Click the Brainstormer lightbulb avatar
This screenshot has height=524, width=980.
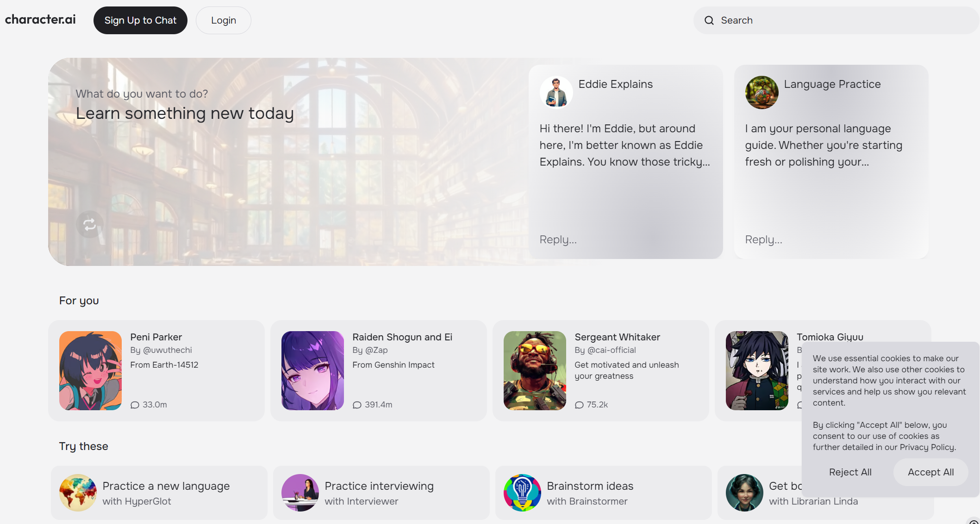(x=522, y=493)
